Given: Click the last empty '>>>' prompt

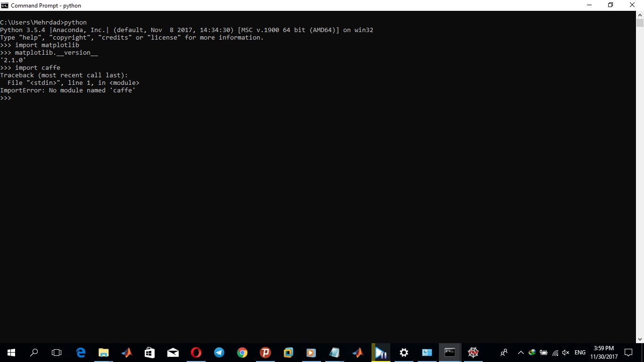Looking at the screenshot, I should click(6, 98).
